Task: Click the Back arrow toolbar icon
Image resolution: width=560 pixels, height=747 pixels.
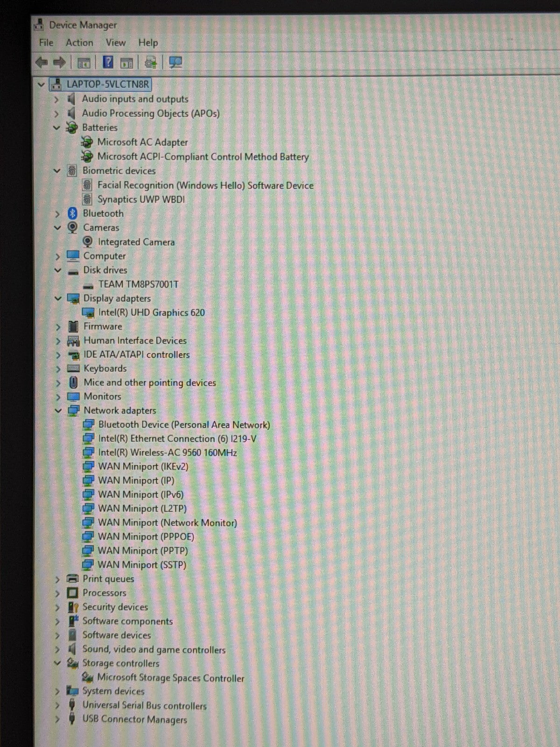Action: 42,62
